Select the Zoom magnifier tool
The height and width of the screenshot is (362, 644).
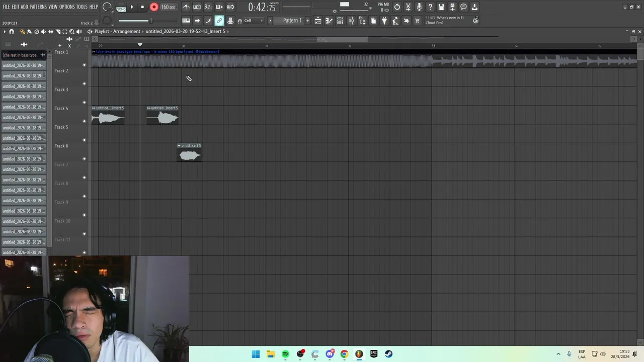pyautogui.click(x=71, y=32)
